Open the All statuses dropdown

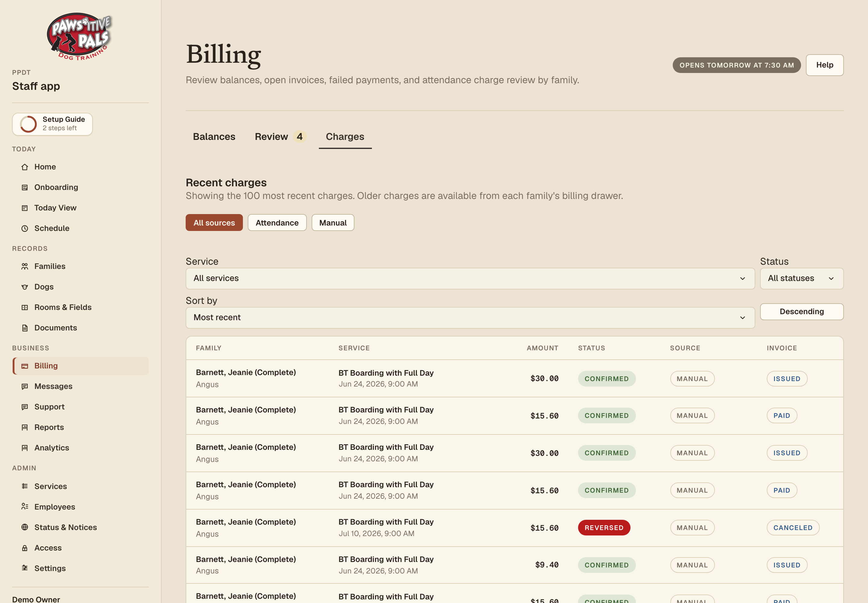click(x=801, y=279)
